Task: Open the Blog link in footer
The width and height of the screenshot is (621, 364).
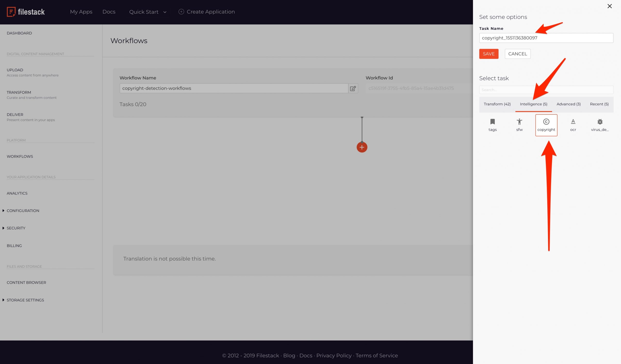Action: point(289,355)
